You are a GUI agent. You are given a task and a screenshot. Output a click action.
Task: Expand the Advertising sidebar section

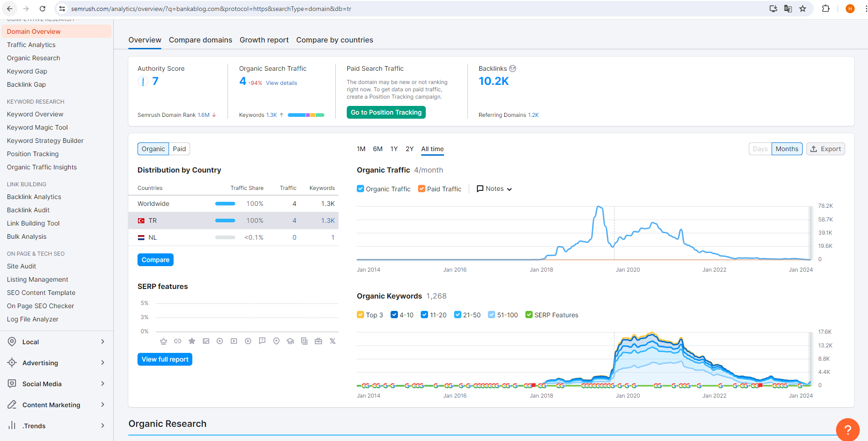click(x=57, y=363)
